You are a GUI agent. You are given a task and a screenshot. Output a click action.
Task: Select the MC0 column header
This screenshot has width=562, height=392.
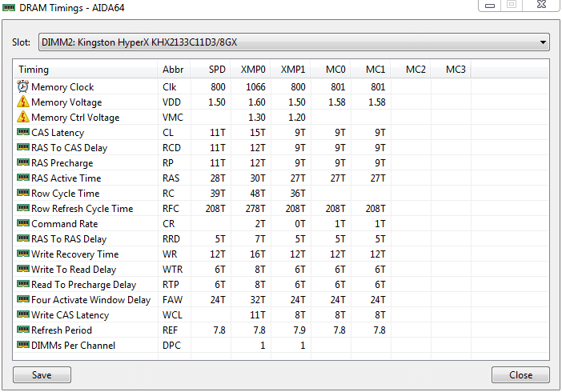[335, 70]
